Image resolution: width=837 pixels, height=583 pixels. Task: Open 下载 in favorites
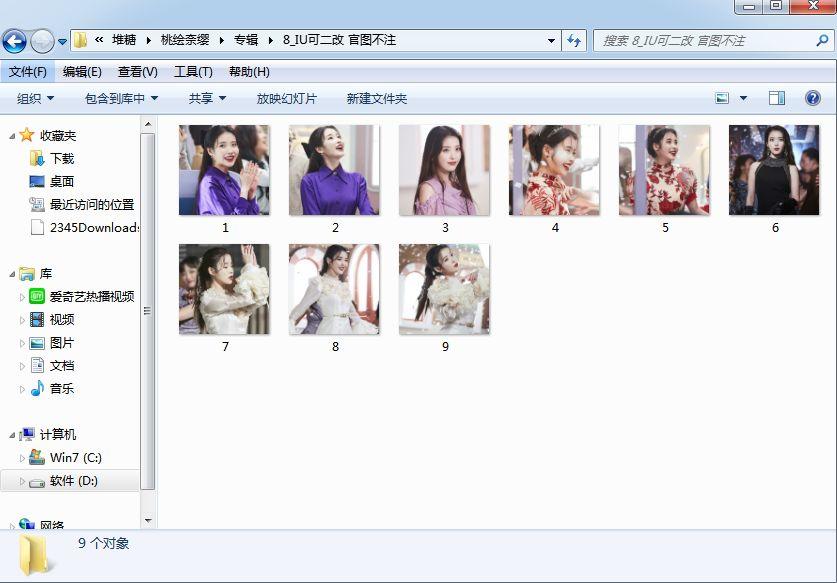click(62, 159)
